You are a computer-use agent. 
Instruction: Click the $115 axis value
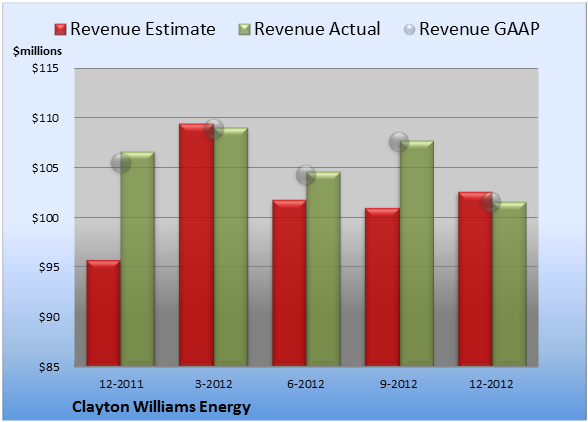(x=45, y=68)
